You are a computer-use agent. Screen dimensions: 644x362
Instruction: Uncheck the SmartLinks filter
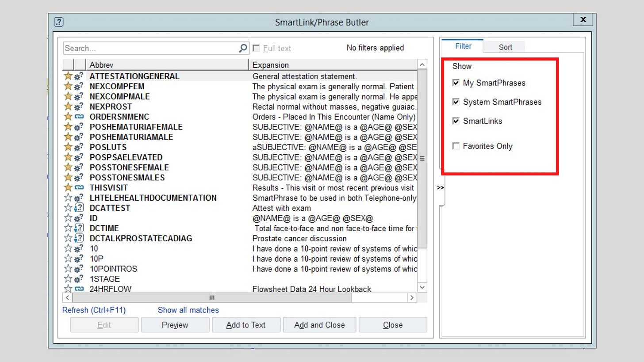point(456,121)
